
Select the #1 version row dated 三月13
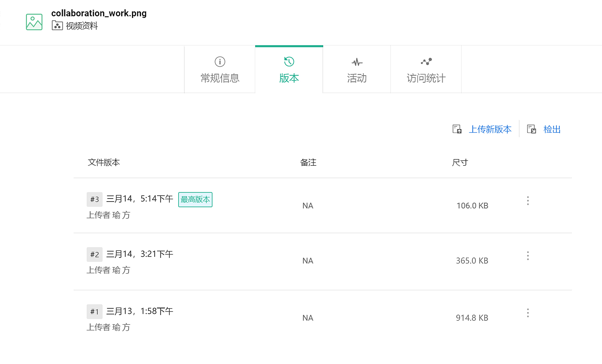point(140,311)
